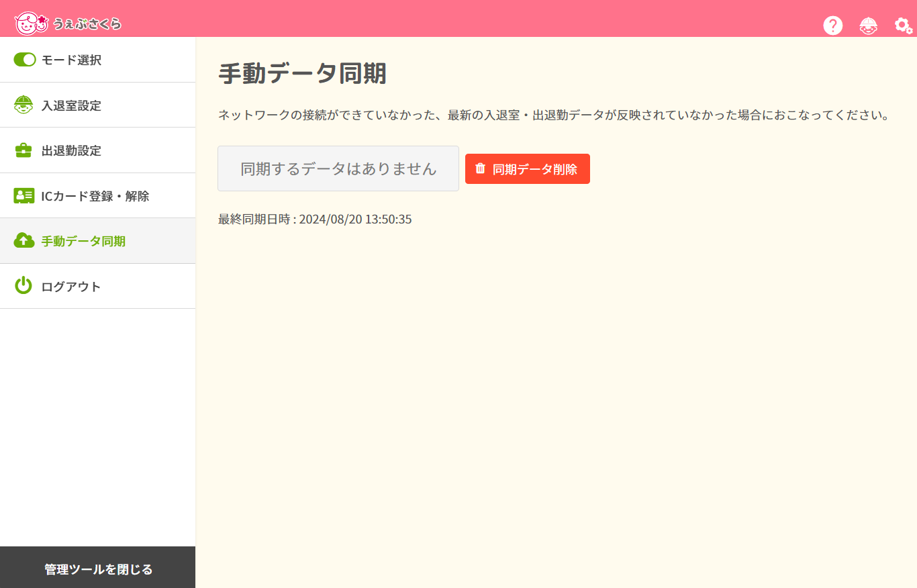Screen dimensions: 917x588
Task: Select the 入退室設定 door icon
Action: click(x=23, y=105)
